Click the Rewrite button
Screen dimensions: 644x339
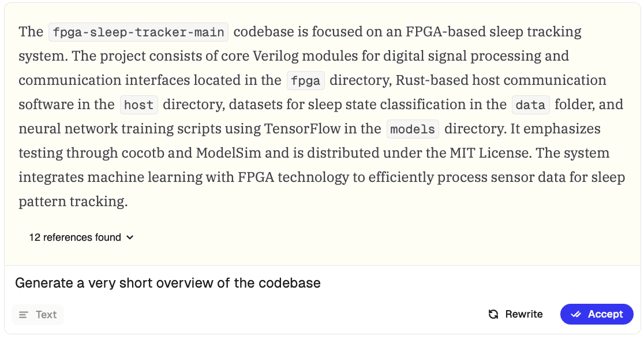point(515,314)
